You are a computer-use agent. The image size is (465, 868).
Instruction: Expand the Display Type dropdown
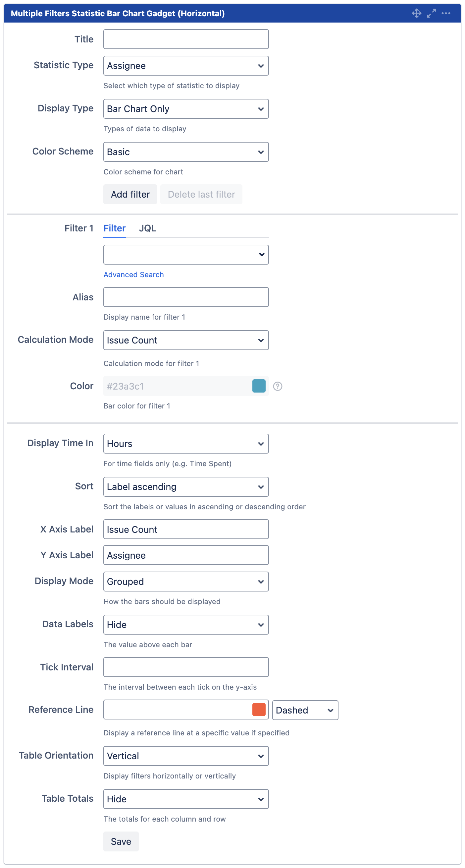click(x=186, y=109)
